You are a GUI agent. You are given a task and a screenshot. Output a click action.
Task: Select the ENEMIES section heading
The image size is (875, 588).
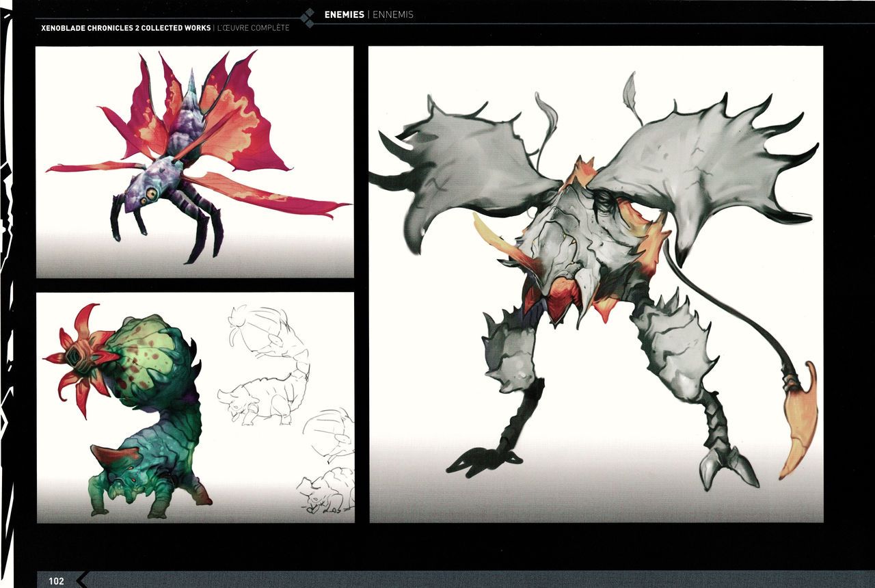click(344, 14)
